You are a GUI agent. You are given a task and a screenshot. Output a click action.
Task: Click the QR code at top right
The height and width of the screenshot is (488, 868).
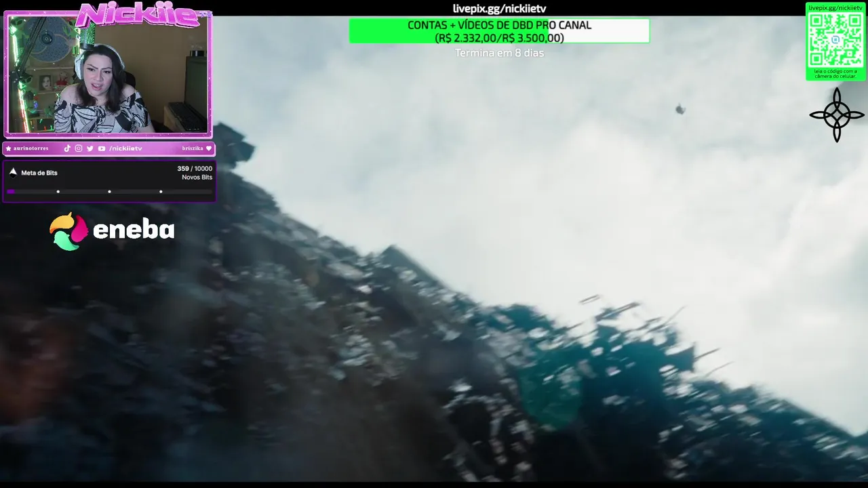(835, 40)
